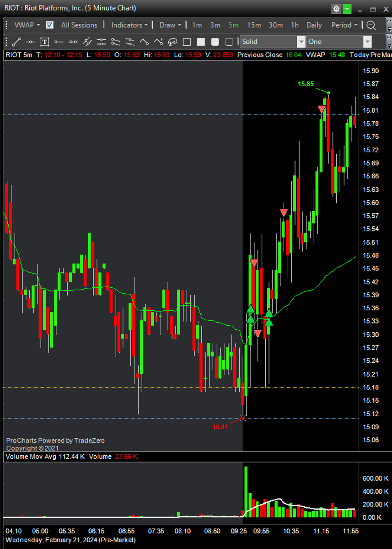Screen dimensions: 392x549
Task: Select the 15m timeframe button
Action: pos(254,25)
